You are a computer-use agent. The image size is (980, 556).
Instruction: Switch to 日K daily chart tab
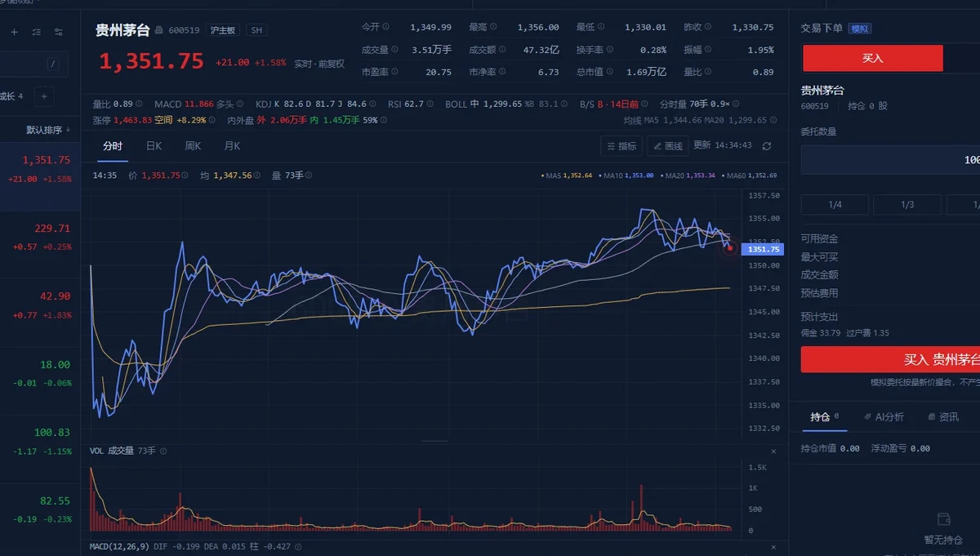pyautogui.click(x=154, y=146)
